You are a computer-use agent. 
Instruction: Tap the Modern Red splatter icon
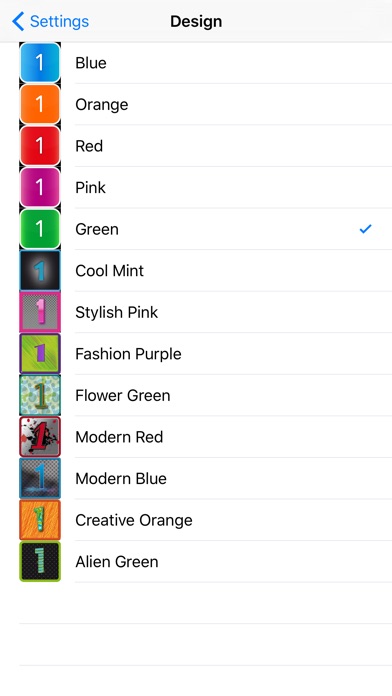point(40,437)
